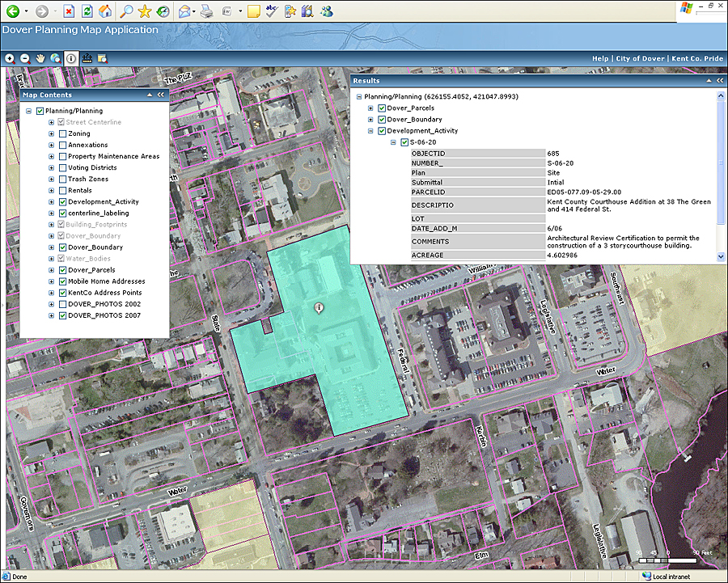Screen dimensions: 728x583
Task: Click the Measure tool icon
Action: click(x=87, y=59)
